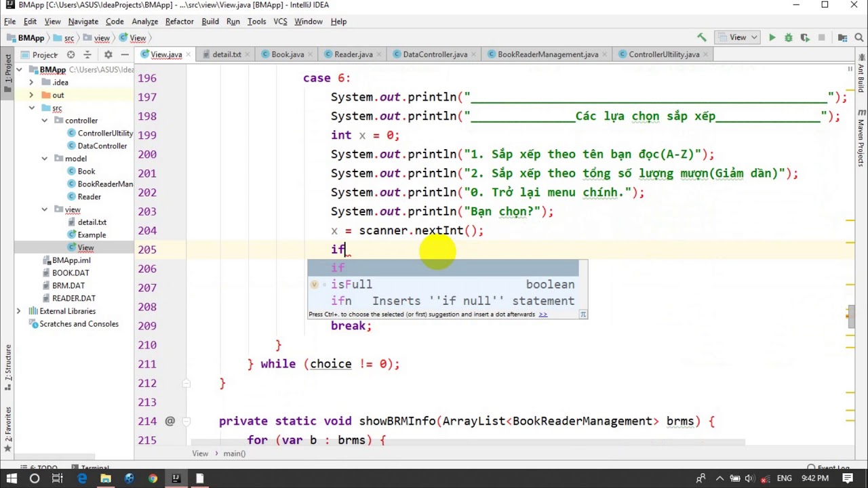Click main() in the bottom breadcrumb

235,453
